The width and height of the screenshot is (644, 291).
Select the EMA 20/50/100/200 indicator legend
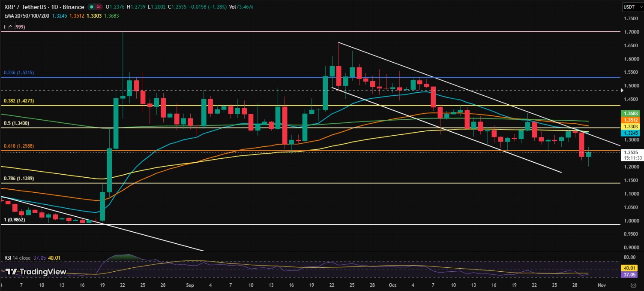point(27,15)
